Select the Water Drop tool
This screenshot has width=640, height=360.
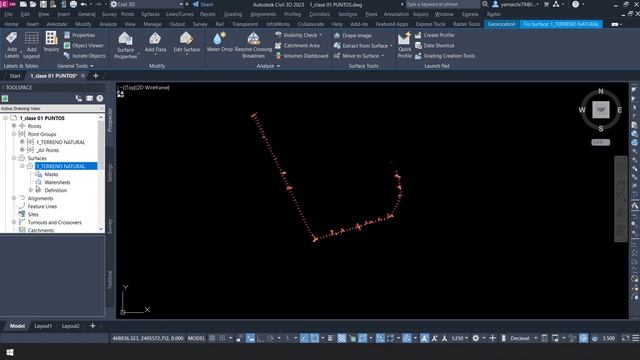[220, 42]
